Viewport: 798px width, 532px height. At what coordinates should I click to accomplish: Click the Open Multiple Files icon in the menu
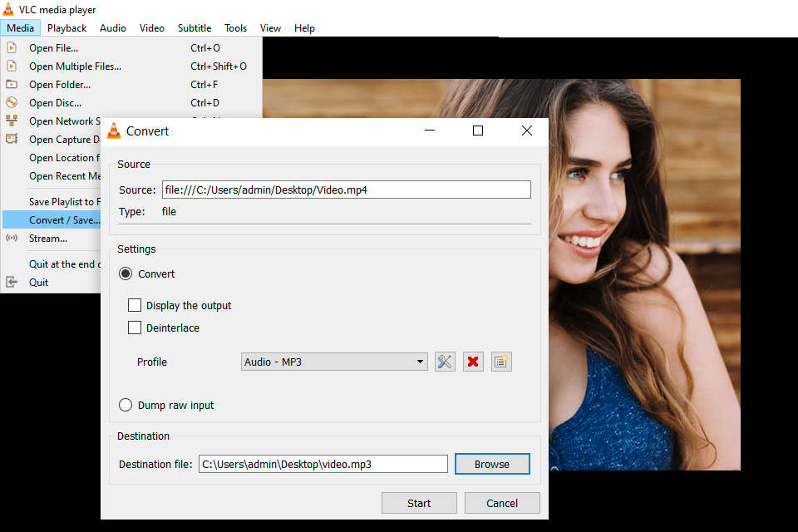[12, 66]
